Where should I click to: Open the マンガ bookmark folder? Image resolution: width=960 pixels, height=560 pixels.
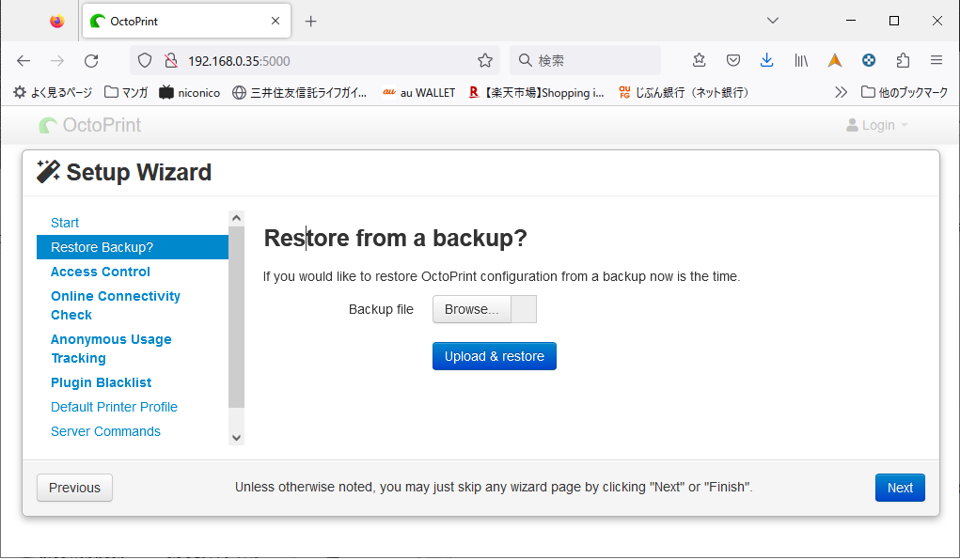point(126,92)
